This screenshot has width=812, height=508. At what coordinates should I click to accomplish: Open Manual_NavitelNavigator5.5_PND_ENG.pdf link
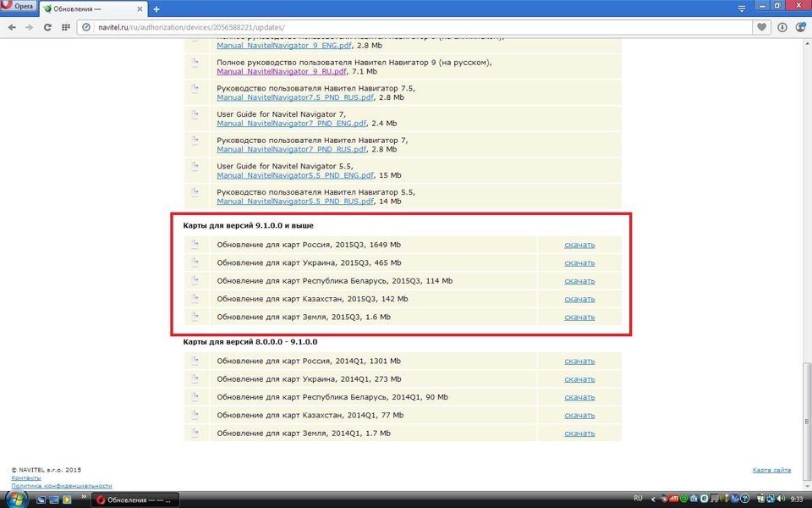(295, 175)
